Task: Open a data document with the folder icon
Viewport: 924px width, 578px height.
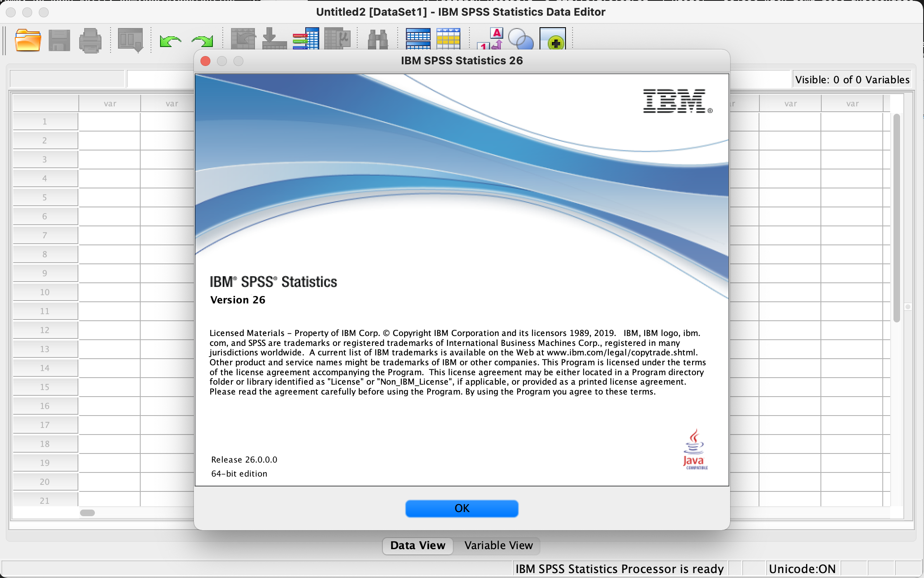Action: point(28,40)
